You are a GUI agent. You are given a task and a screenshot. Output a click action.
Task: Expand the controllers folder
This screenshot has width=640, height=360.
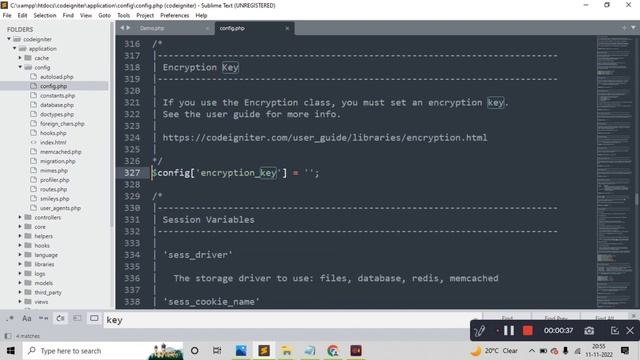click(20, 217)
